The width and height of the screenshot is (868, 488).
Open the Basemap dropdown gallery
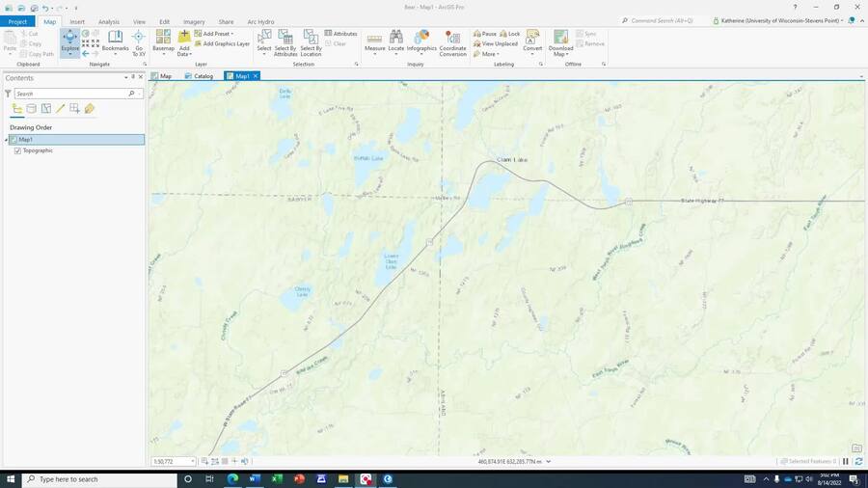pos(163,41)
